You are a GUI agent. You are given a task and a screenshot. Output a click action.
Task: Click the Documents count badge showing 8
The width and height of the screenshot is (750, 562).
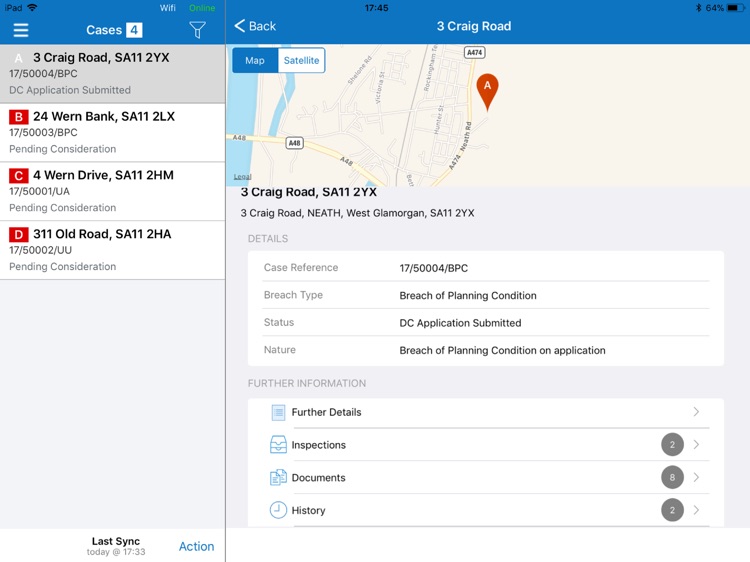672,477
